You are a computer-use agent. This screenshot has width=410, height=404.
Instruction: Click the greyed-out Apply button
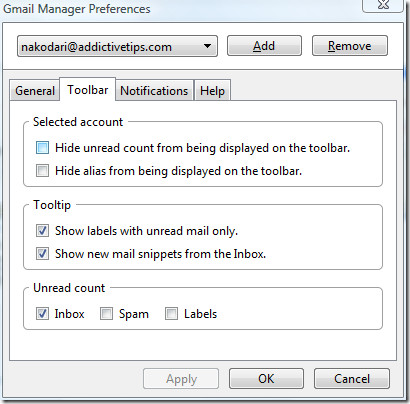point(181,379)
